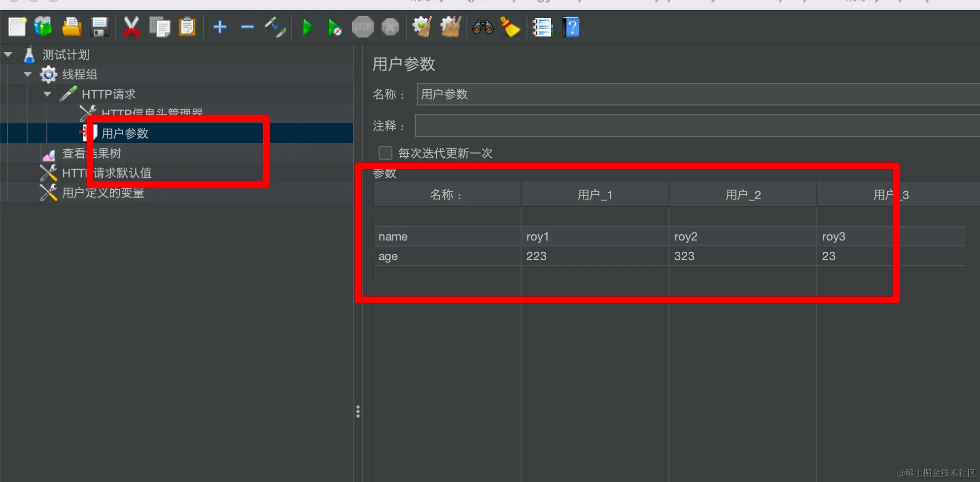Click the '23' value cell under 用户_3
Viewport: 980px width, 482px height.
point(891,256)
